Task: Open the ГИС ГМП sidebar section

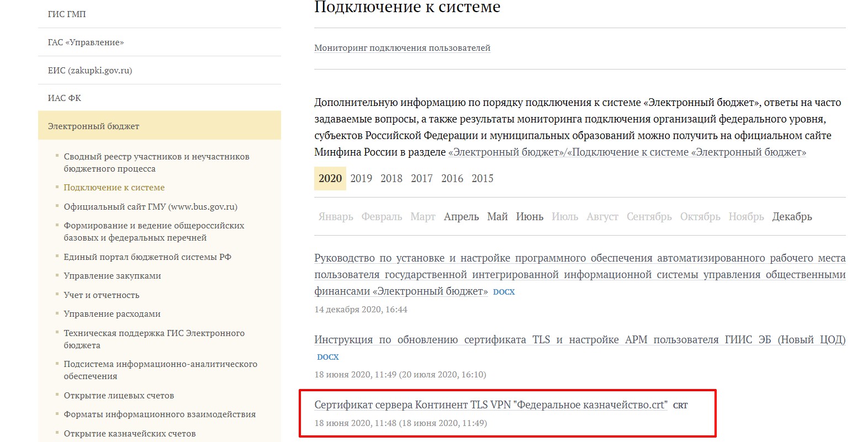Action: pyautogui.click(x=67, y=14)
